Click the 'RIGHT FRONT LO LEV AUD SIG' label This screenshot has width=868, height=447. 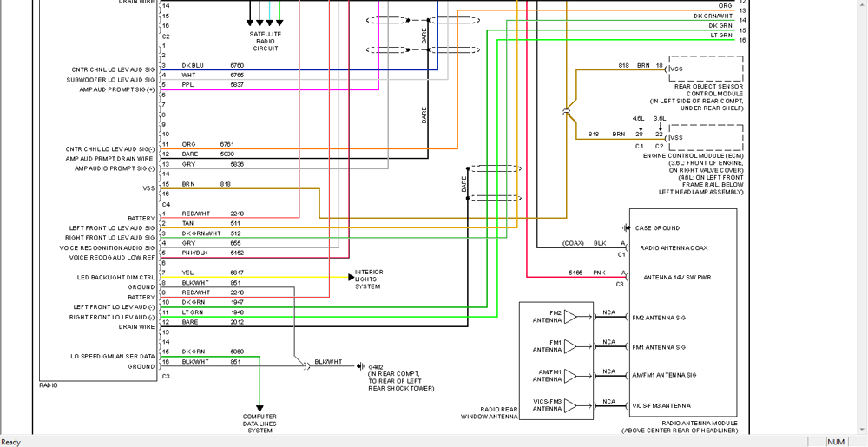[x=110, y=238]
